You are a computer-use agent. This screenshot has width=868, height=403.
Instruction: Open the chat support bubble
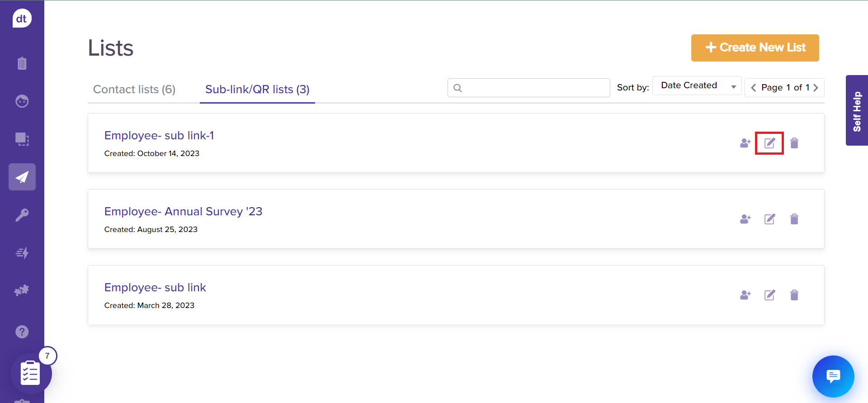click(x=833, y=376)
